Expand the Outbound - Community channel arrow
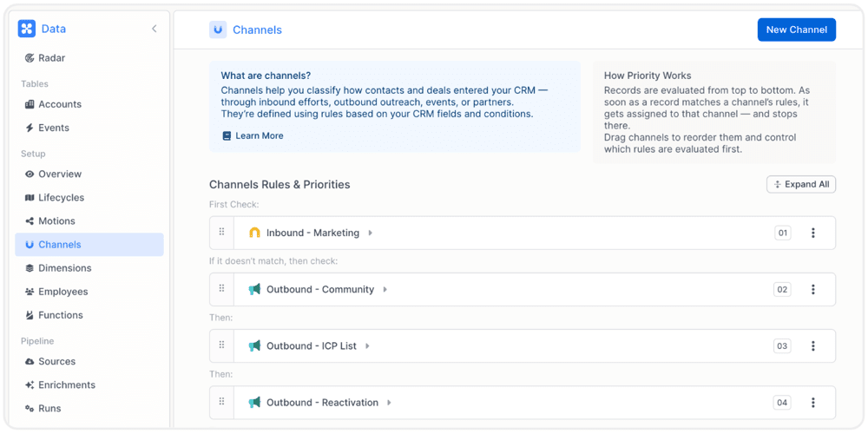Image resolution: width=868 pixels, height=434 pixels. tap(385, 290)
